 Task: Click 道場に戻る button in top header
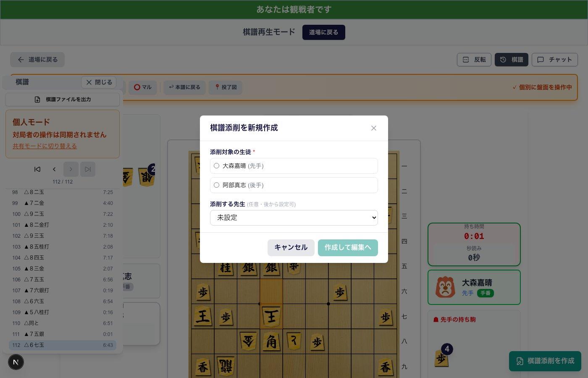(323, 32)
